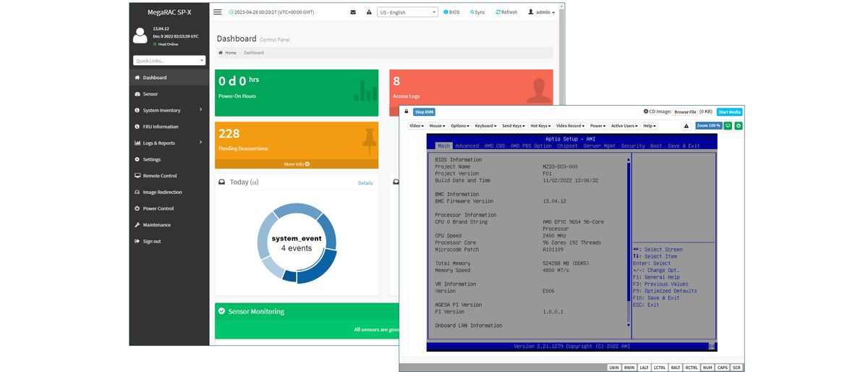Image resolution: width=868 pixels, height=372 pixels.
Task: Click the CD Image disc icon
Action: pos(645,111)
